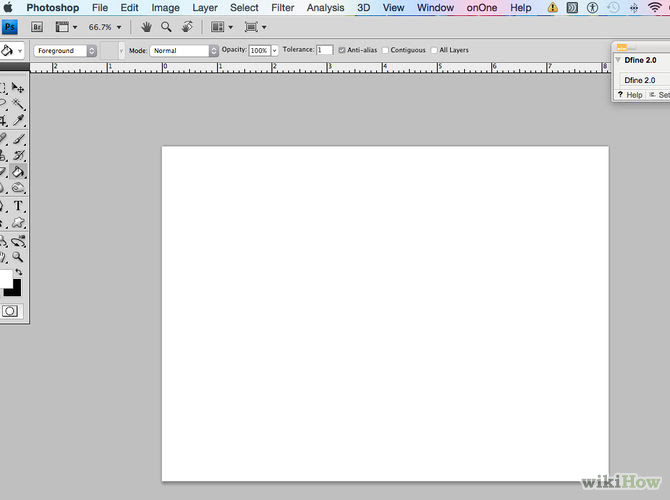Click the foreground color swatch

6,279
